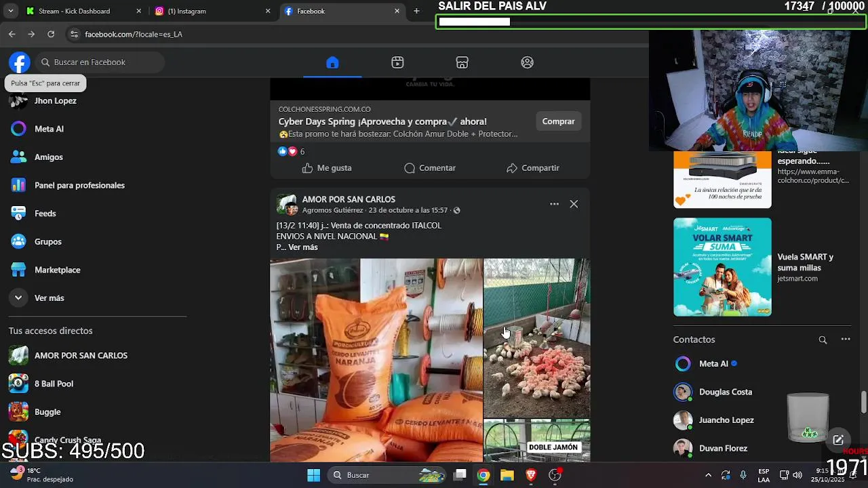Open the volume control in tray

797,475
